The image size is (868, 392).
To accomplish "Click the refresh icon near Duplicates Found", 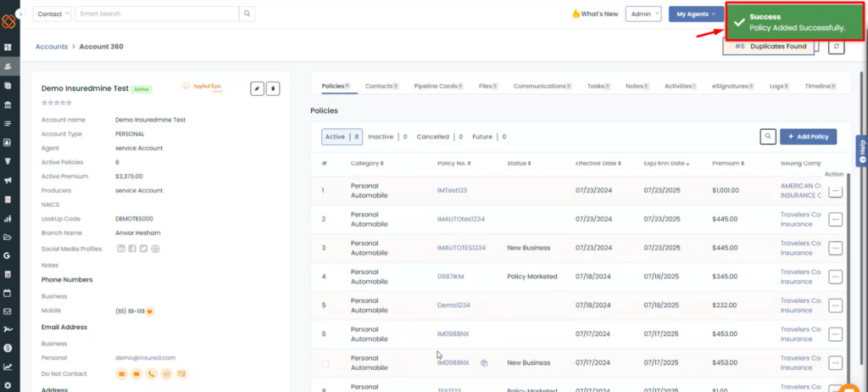I will [x=836, y=47].
